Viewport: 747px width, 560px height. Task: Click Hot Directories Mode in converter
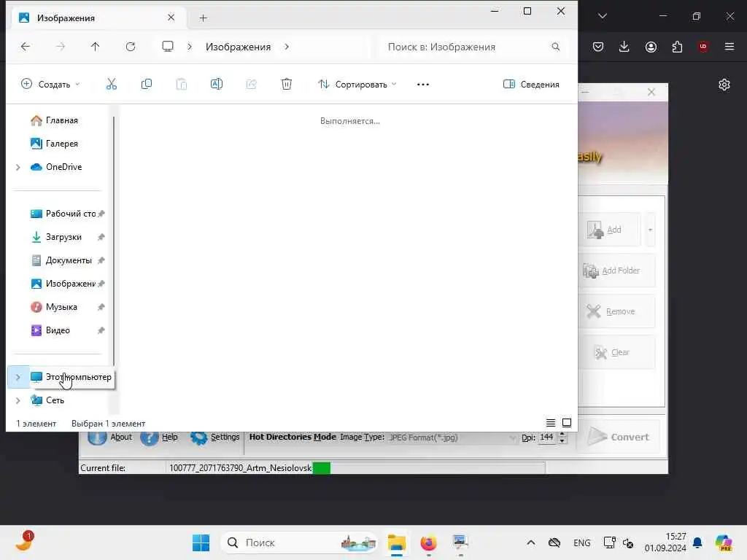click(293, 437)
